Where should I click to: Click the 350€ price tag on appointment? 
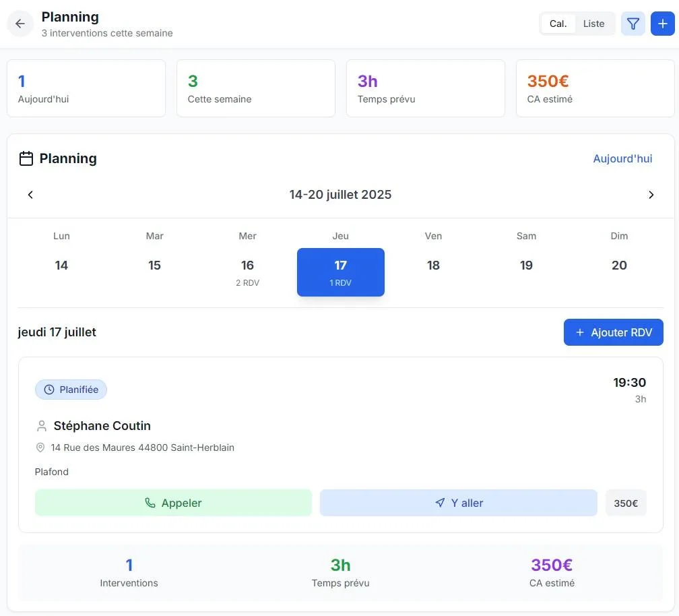click(x=626, y=503)
